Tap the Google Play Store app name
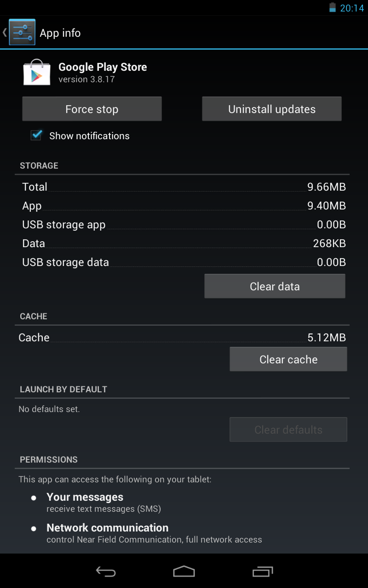The height and width of the screenshot is (588, 368). click(103, 67)
